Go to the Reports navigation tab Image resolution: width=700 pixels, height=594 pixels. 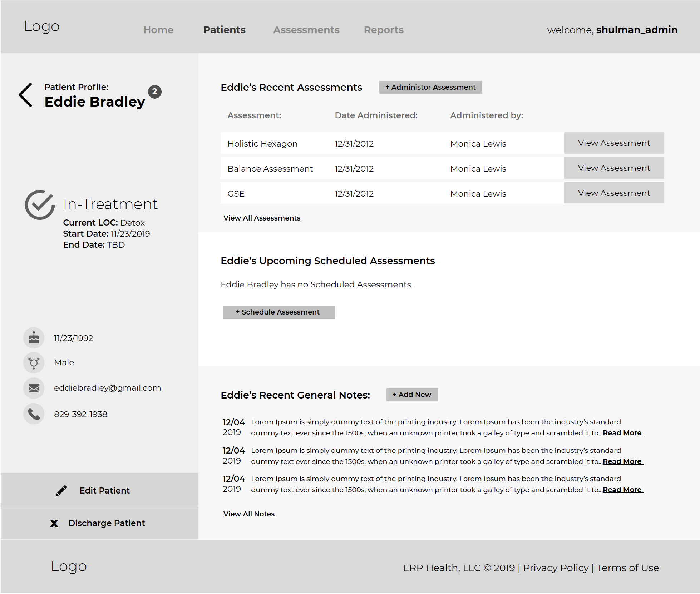tap(384, 30)
